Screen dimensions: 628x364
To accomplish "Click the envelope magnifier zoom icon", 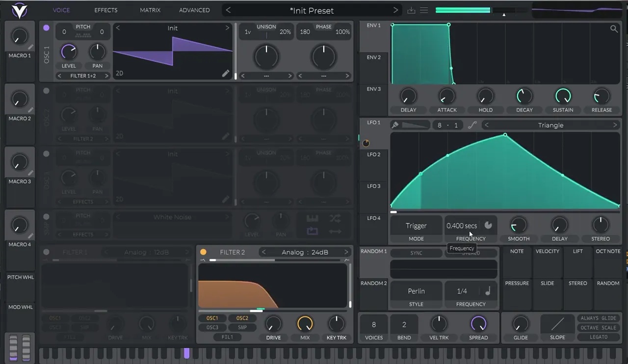I will click(614, 29).
